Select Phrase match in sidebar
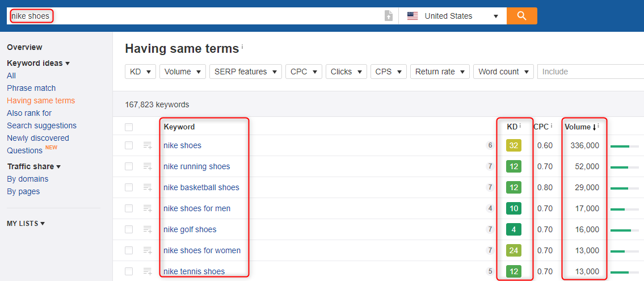The image size is (644, 281). [31, 88]
